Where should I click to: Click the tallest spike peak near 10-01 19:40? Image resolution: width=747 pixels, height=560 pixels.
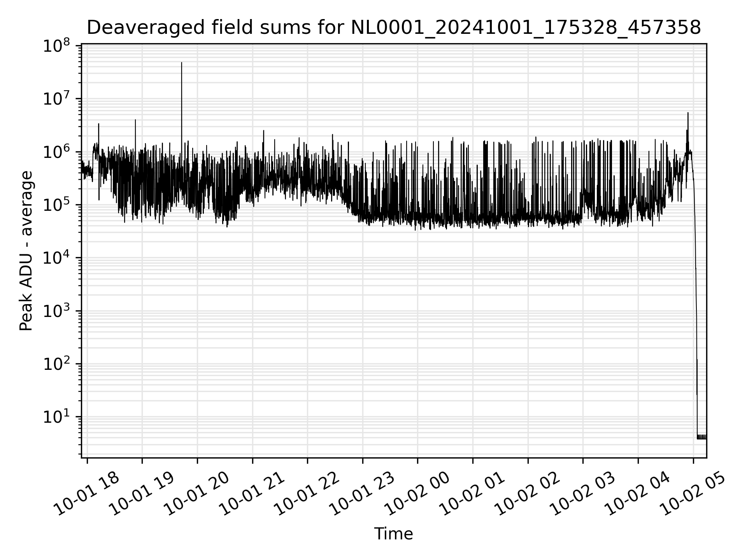click(x=181, y=63)
